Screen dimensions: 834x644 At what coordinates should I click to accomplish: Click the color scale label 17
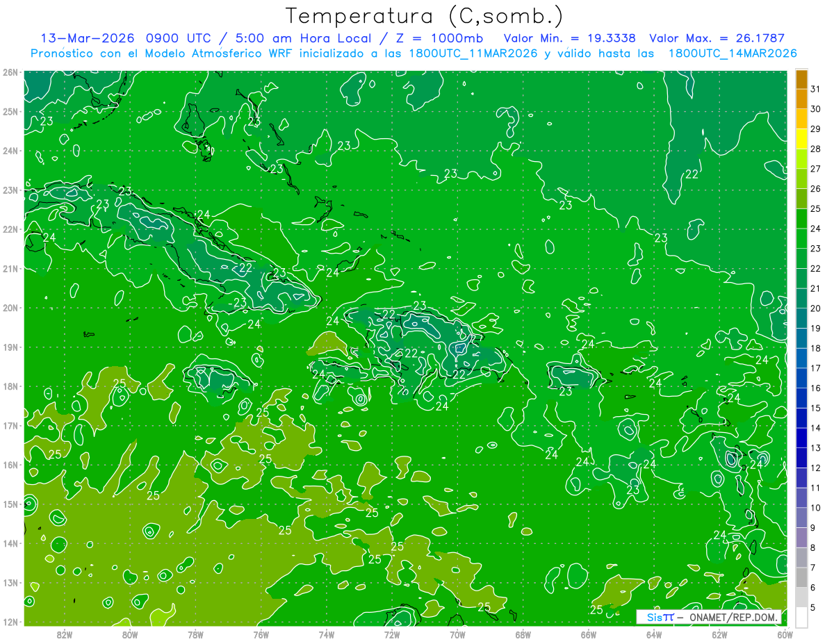815,368
